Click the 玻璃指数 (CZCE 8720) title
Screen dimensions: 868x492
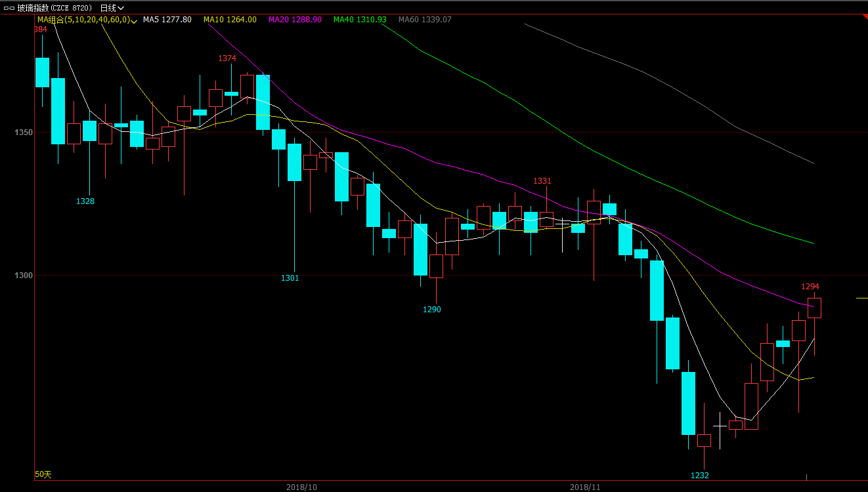(x=55, y=8)
